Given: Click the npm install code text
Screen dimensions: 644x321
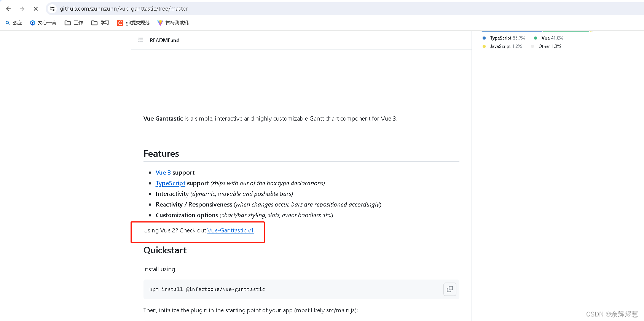Looking at the screenshot, I should [207, 289].
